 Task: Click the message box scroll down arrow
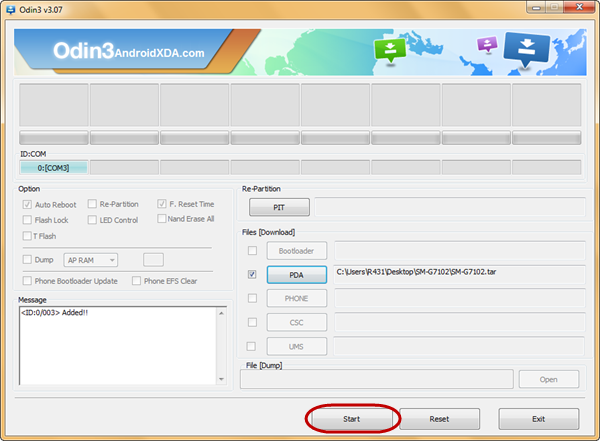click(x=222, y=379)
